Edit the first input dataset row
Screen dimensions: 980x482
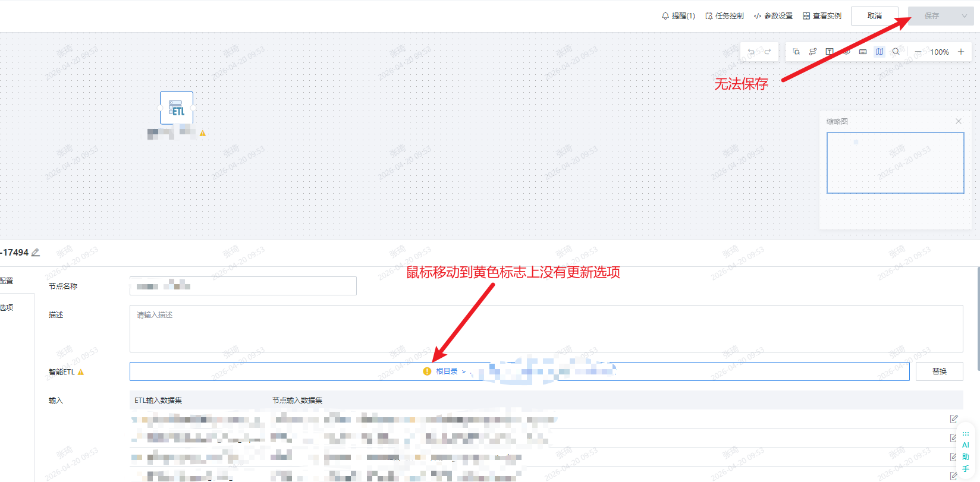pyautogui.click(x=954, y=419)
